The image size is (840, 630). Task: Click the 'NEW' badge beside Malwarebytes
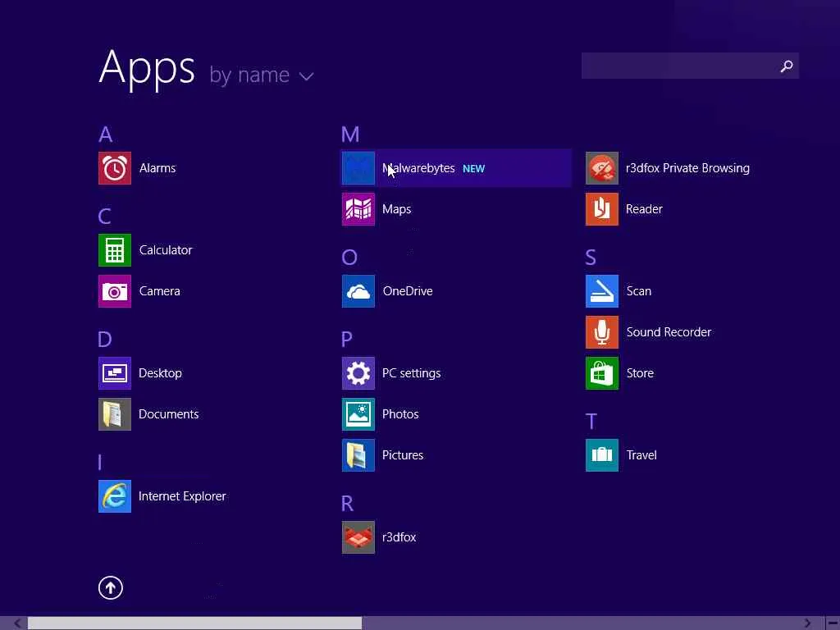tap(473, 169)
